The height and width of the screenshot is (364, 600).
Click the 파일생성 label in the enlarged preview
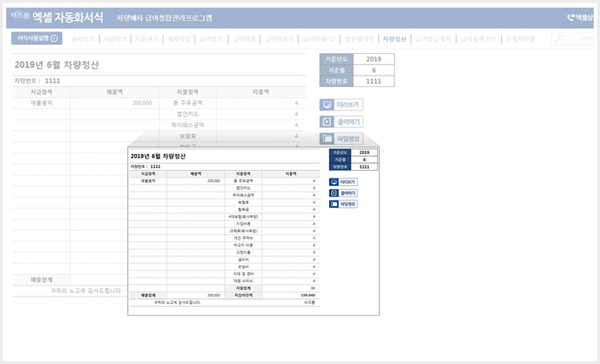(348, 204)
